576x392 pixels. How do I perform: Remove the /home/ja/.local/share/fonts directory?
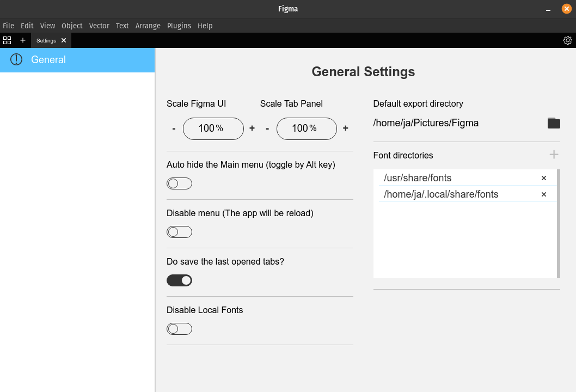[544, 194]
